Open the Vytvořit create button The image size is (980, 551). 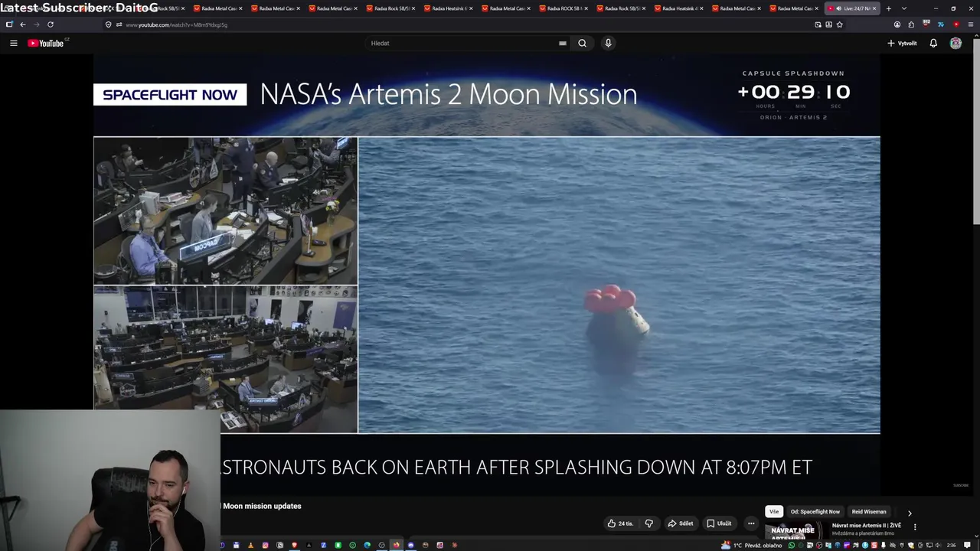coord(902,43)
